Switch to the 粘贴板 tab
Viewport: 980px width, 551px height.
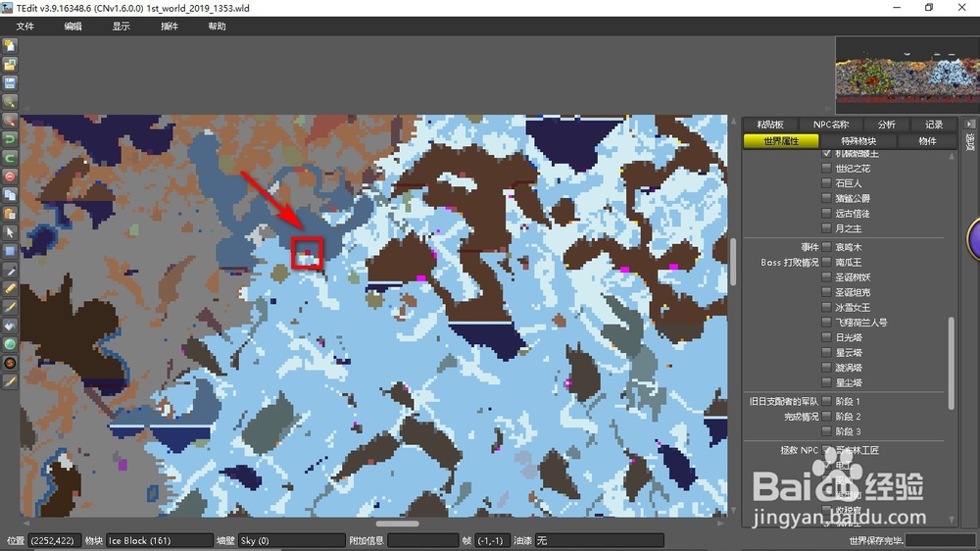[x=770, y=125]
